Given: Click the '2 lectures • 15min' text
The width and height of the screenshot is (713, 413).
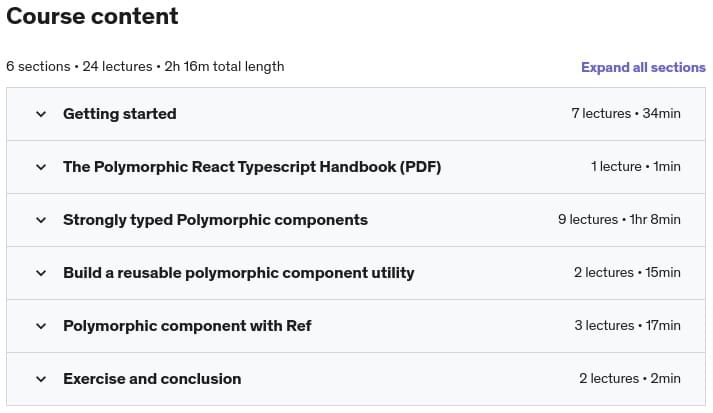Looking at the screenshot, I should (x=627, y=272).
